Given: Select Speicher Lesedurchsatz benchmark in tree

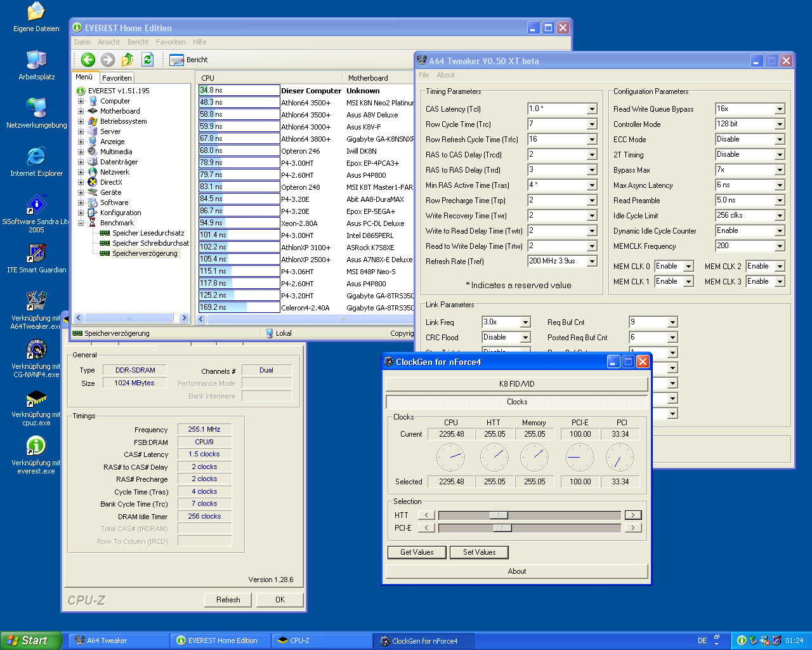Looking at the screenshot, I should [148, 233].
